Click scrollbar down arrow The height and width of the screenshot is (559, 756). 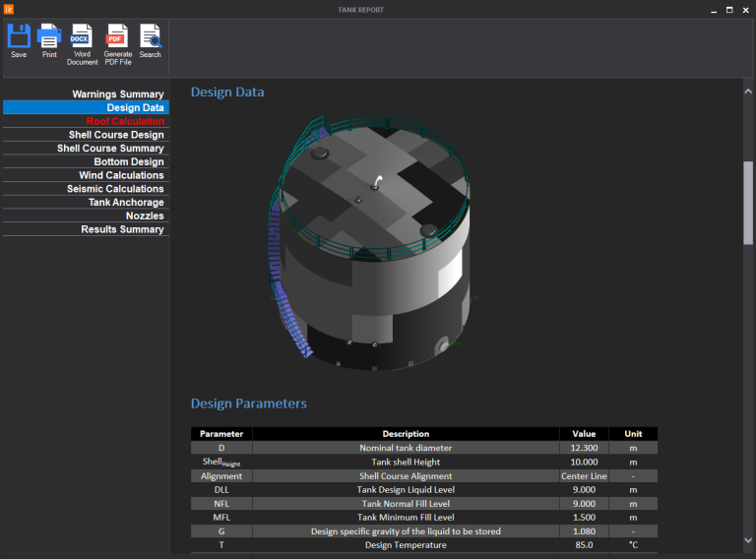pos(748,540)
